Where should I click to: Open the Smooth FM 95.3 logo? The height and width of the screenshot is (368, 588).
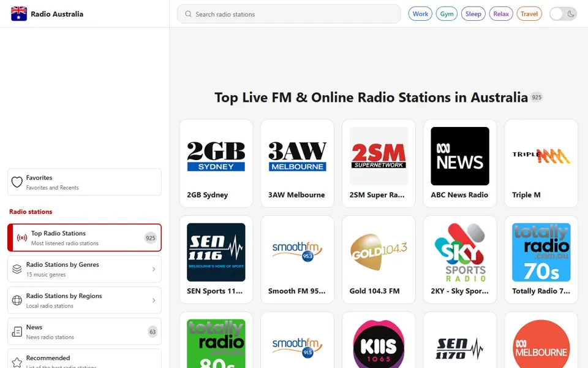(x=298, y=252)
